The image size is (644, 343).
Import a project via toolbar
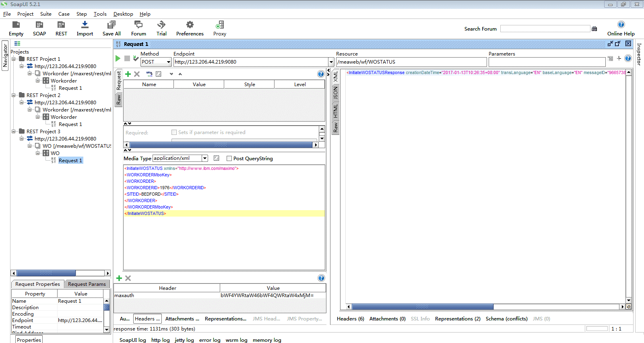click(x=85, y=29)
